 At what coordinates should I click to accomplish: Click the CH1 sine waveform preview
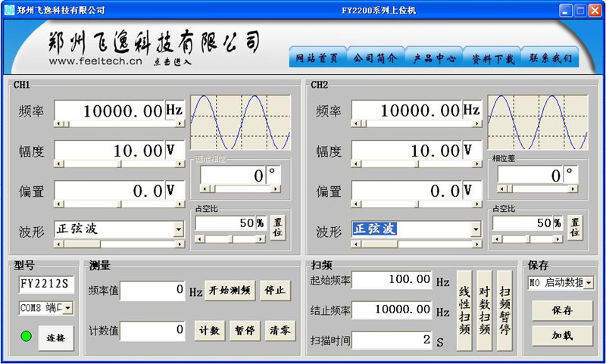point(240,123)
